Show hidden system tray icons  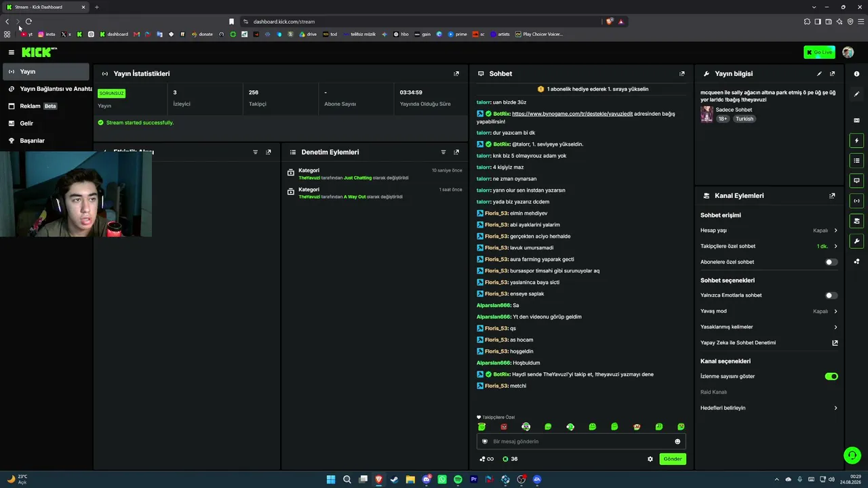pos(776,479)
